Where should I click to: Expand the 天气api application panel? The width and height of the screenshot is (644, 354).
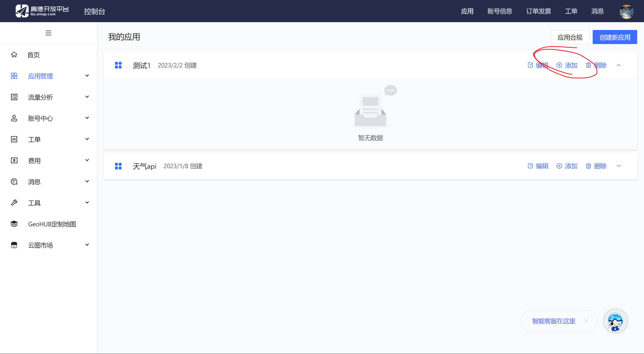coord(619,166)
